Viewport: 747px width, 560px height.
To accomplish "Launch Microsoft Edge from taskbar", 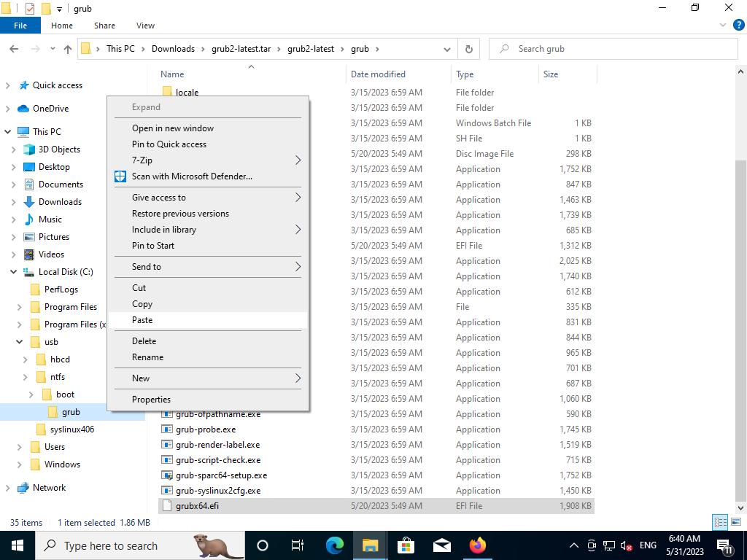I will point(334,545).
